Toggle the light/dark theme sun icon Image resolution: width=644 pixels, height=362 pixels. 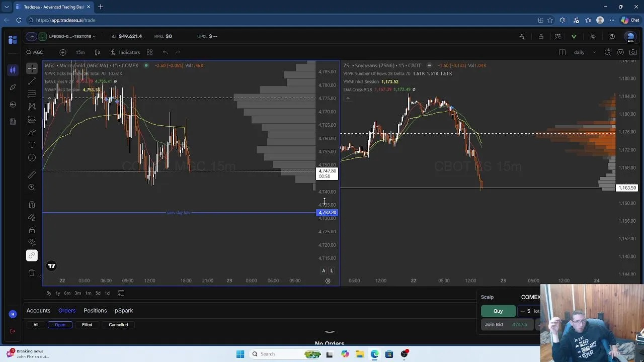593,37
